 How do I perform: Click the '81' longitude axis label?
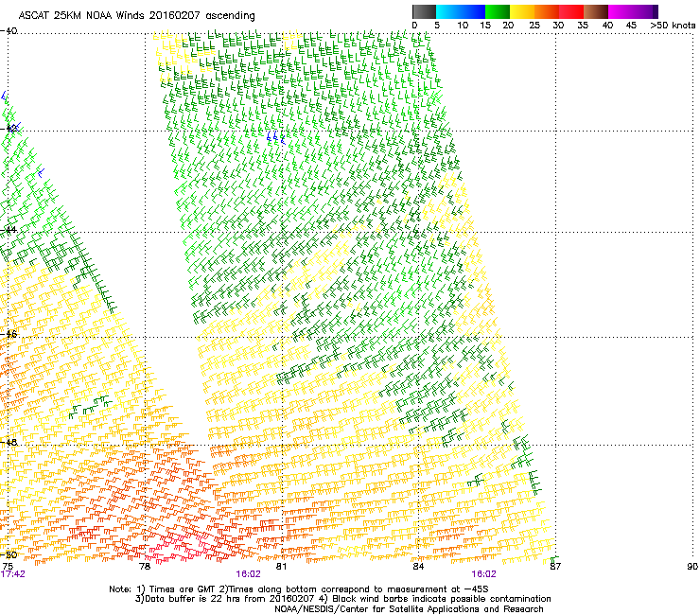tap(281, 566)
